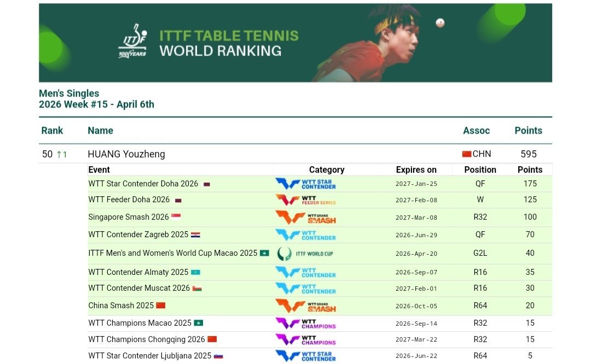Click the Slovenia flag beside WTT Star Contender Ljubljana 2025
Image resolution: width=591 pixels, height=364 pixels.
point(218,356)
